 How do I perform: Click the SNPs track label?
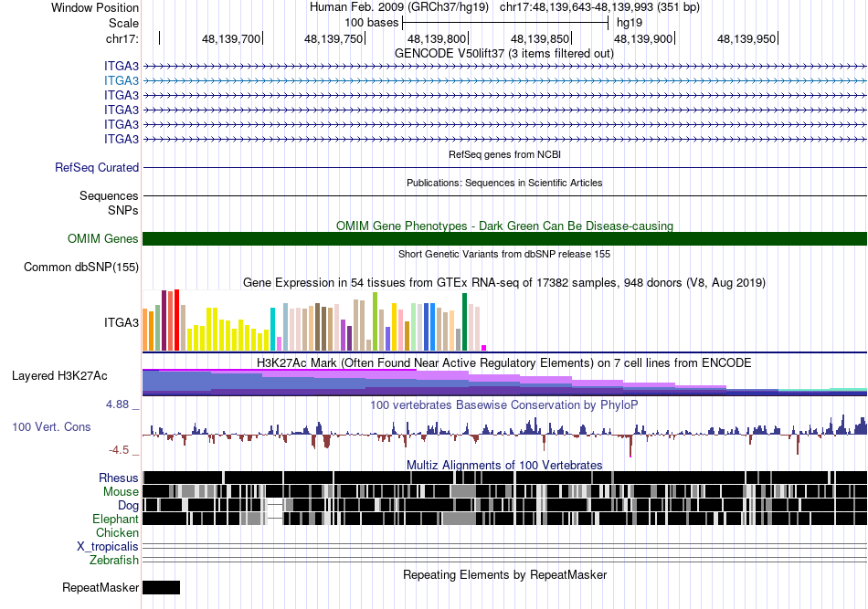point(123,210)
